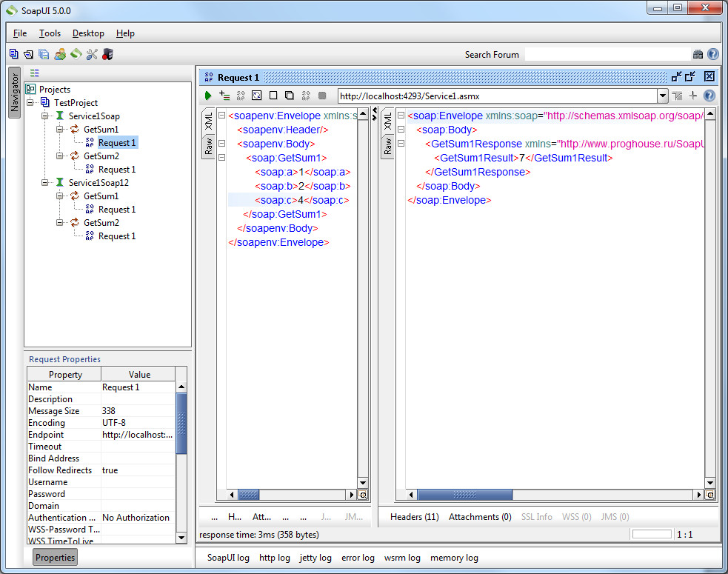Collapse GetSum2 under Service1Soap12

(x=60, y=223)
